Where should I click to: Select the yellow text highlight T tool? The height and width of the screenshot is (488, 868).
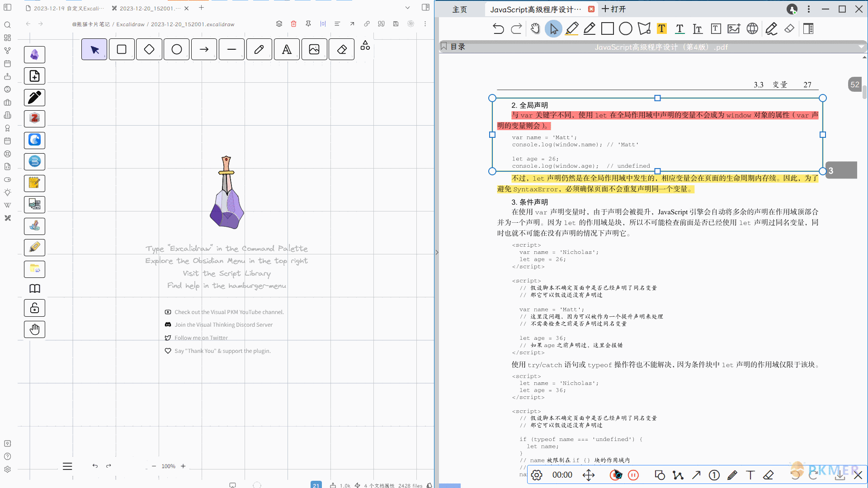click(x=662, y=29)
